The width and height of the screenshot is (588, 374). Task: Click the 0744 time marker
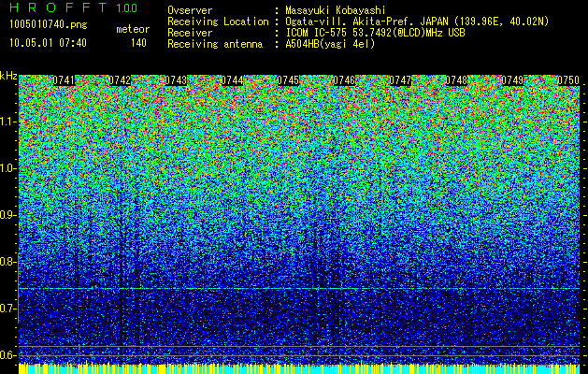point(232,80)
